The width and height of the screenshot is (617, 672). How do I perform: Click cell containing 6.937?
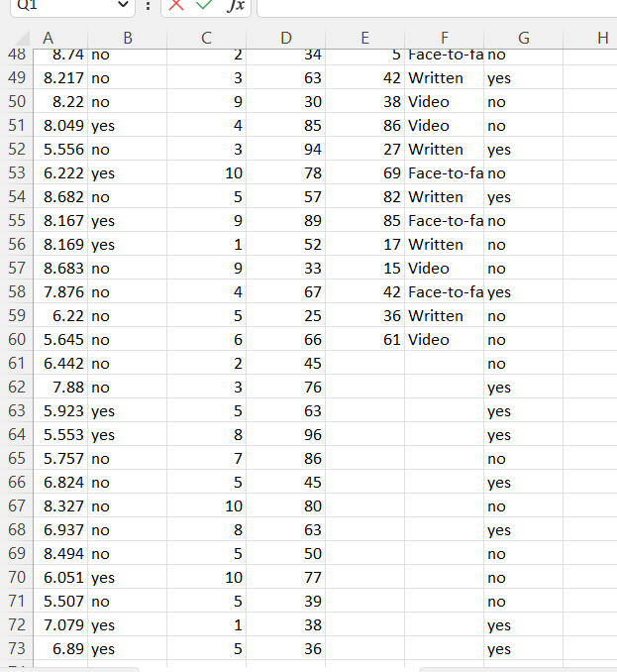pos(60,529)
